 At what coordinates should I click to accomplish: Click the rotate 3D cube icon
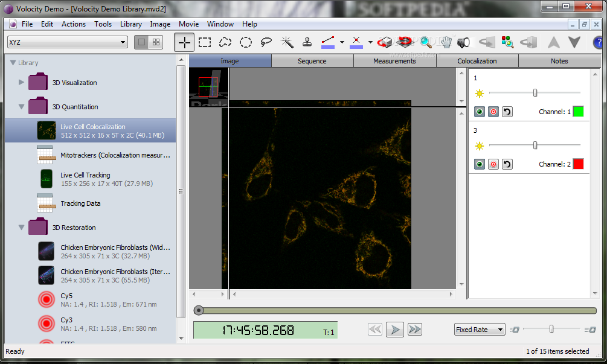coord(385,42)
